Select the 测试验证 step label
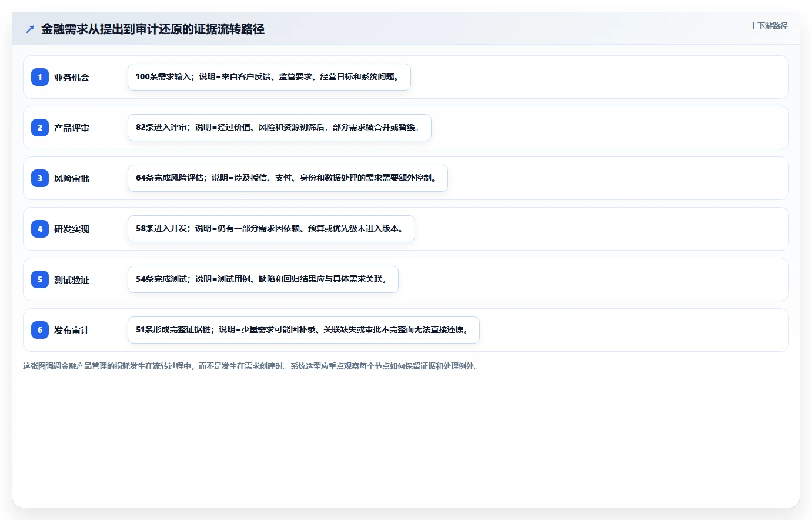The width and height of the screenshot is (812, 520). (72, 279)
